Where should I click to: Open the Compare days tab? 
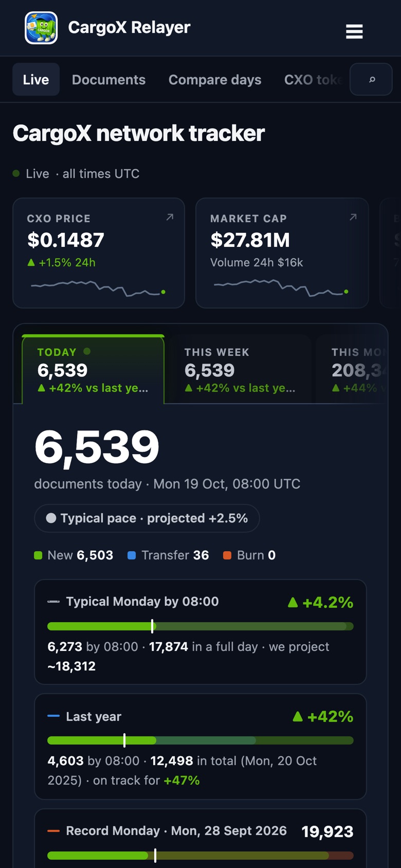215,80
